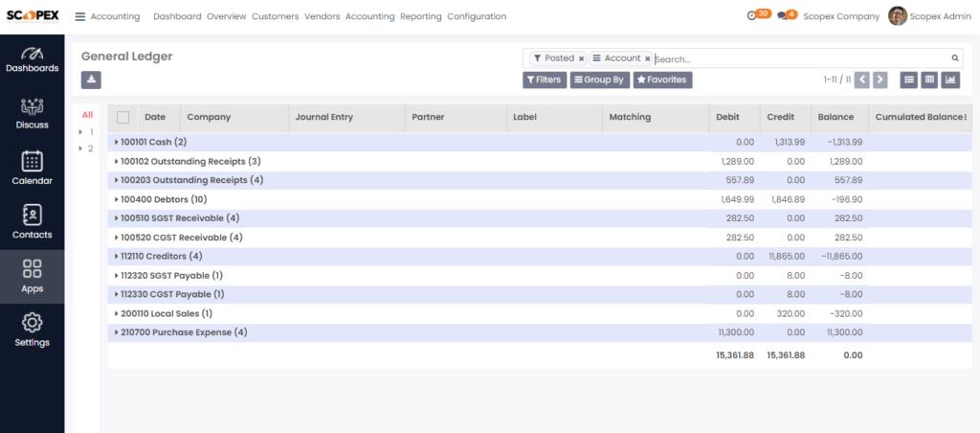980x433 pixels.
Task: Switch to pivot table view icon
Action: (x=930, y=80)
